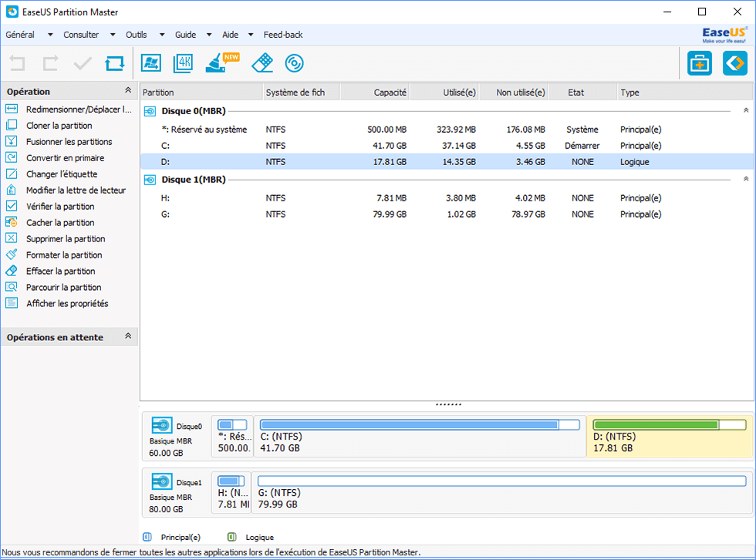756x560 pixels.
Task: Click the blue backup tool icon at far right
Action: pos(735,63)
